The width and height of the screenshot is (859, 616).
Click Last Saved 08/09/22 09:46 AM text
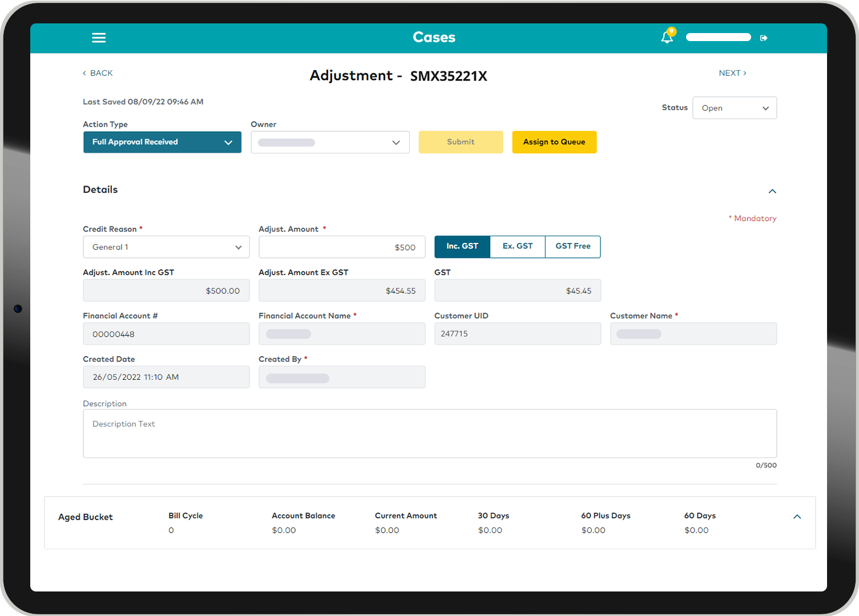pos(143,102)
